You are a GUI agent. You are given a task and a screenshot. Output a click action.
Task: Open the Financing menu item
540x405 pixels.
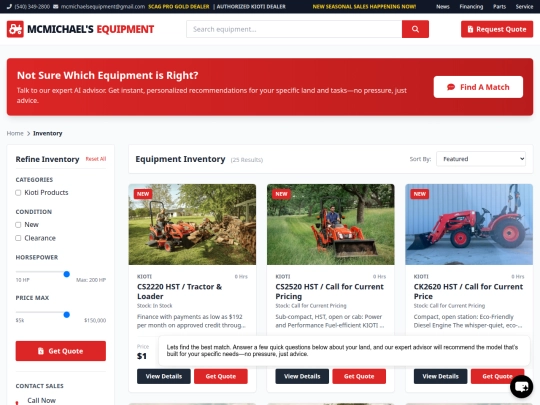(x=471, y=7)
